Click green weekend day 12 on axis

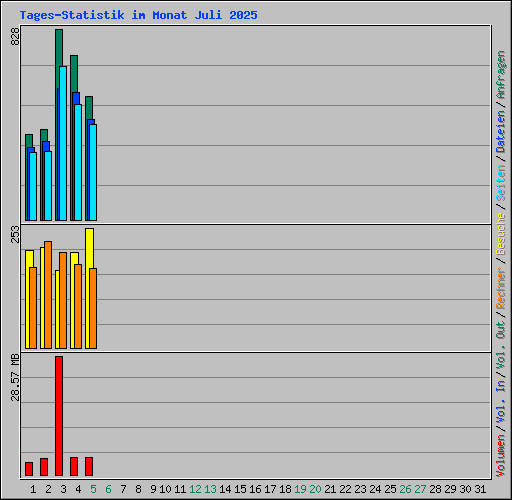click(195, 489)
